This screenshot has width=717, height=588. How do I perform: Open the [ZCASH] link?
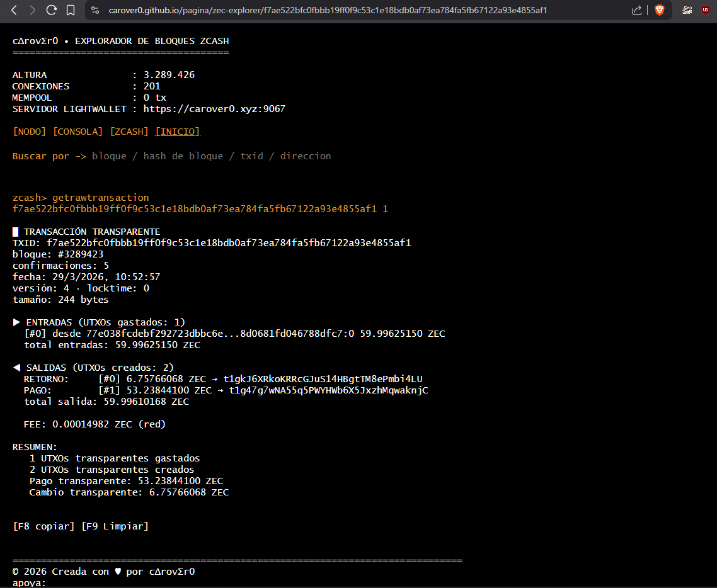129,132
